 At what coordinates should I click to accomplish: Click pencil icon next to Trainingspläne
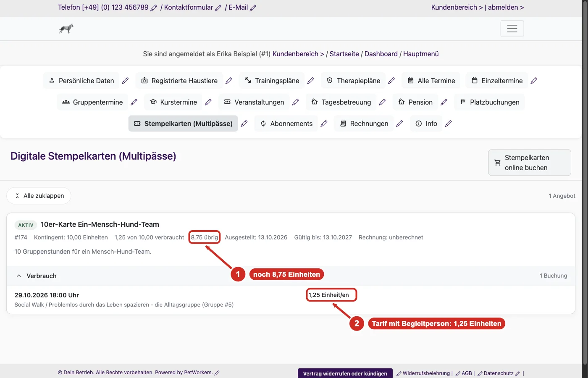[311, 81]
